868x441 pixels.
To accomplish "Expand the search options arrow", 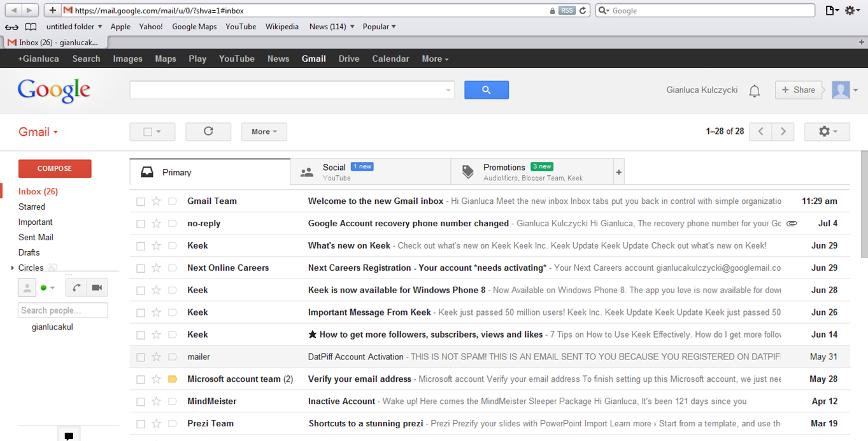I will click(448, 90).
